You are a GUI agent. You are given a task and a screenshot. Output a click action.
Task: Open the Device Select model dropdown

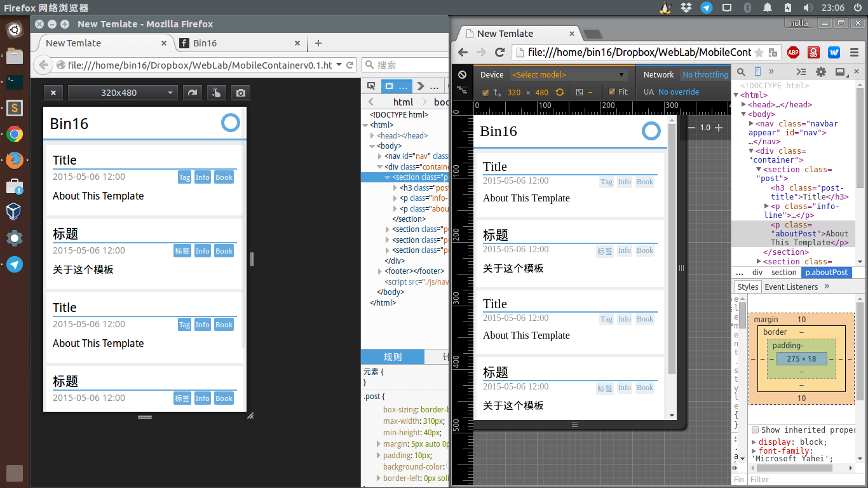568,74
